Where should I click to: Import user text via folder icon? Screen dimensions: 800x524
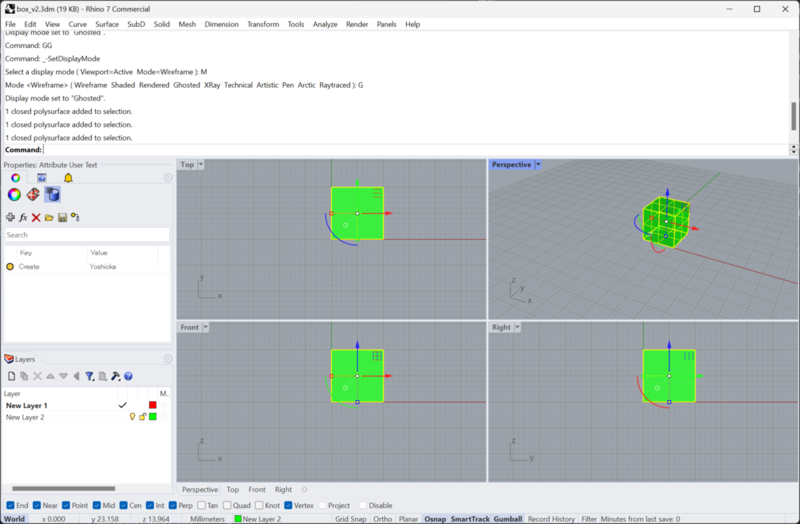(49, 217)
